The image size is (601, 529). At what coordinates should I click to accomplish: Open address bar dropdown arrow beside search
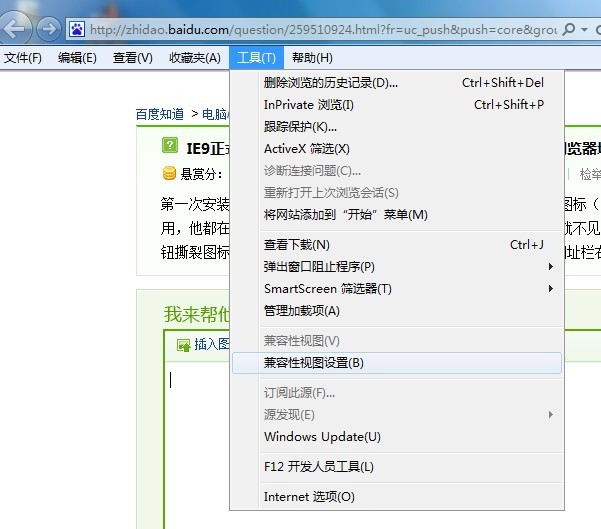pyautogui.click(x=585, y=29)
